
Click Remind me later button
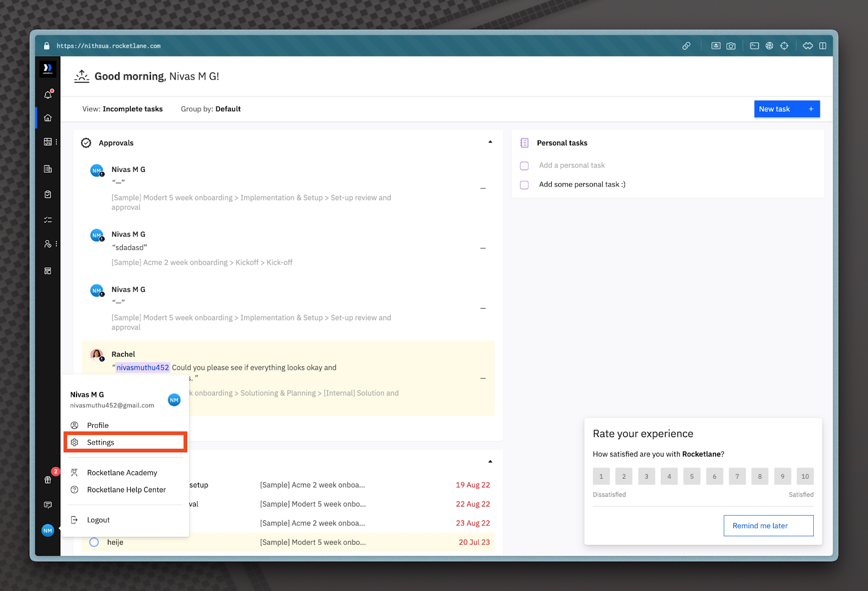tap(768, 526)
